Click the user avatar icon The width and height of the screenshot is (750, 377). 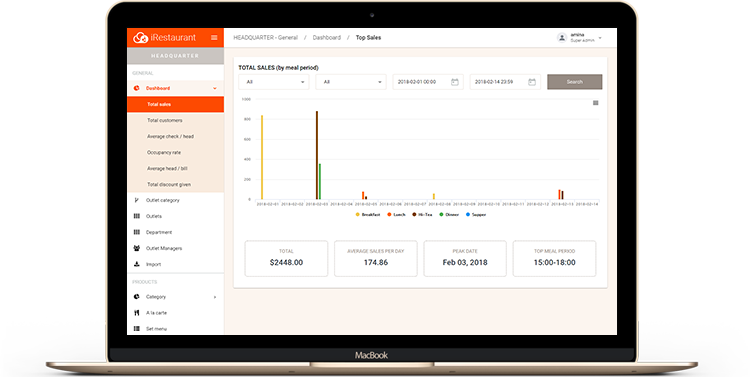pos(562,37)
